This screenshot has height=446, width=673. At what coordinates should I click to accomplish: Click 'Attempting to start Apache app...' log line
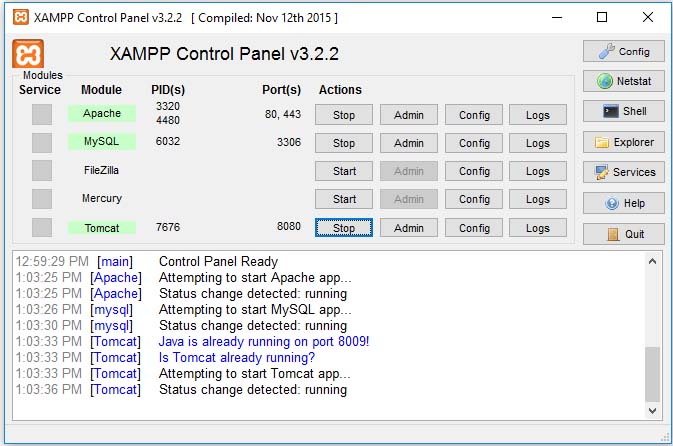[255, 277]
